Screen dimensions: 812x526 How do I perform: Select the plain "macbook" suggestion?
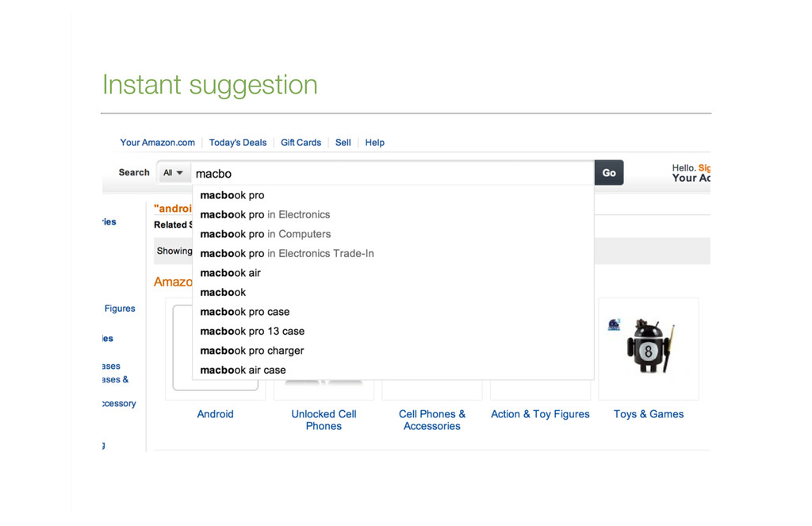coord(393,292)
